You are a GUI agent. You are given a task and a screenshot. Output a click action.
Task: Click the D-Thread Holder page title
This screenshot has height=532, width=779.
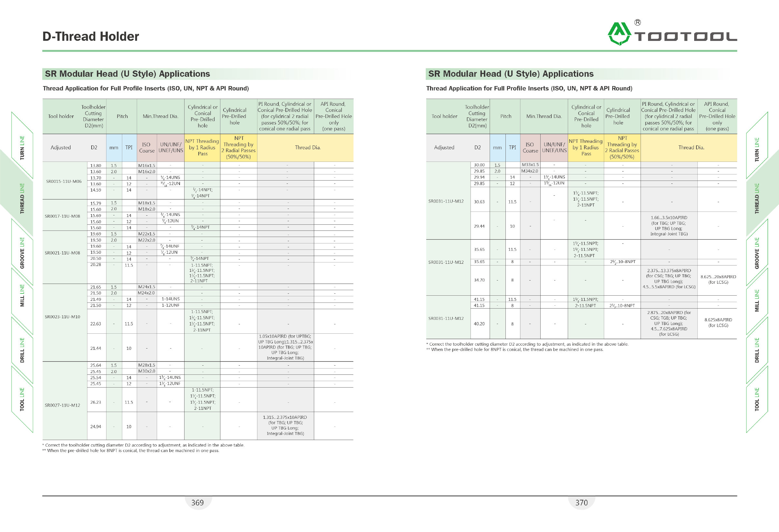pos(91,36)
